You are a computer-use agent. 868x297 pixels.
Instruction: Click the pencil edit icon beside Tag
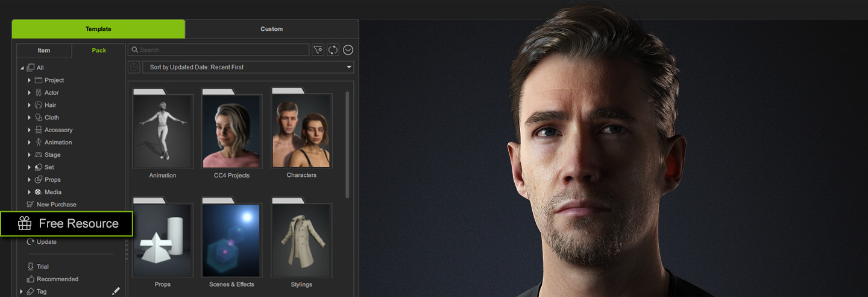tap(116, 291)
